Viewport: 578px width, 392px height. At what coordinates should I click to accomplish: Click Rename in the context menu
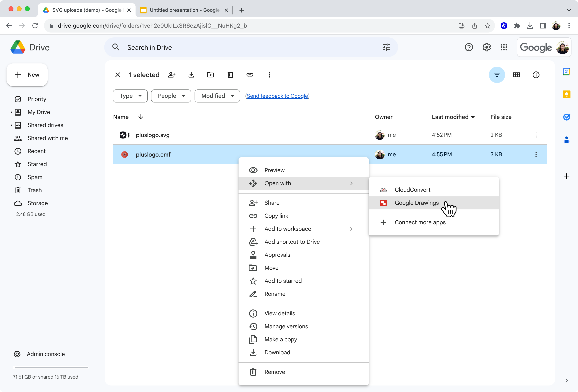303,294
